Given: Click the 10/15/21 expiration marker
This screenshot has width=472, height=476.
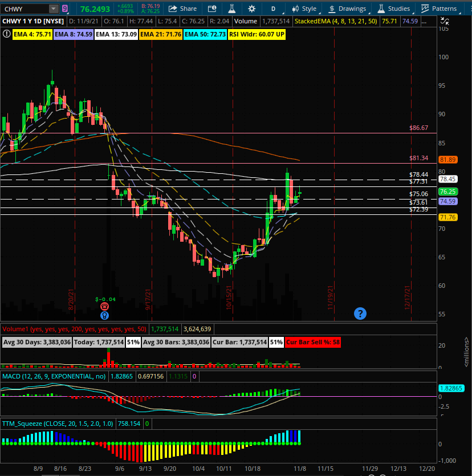Looking at the screenshot, I should (229, 298).
